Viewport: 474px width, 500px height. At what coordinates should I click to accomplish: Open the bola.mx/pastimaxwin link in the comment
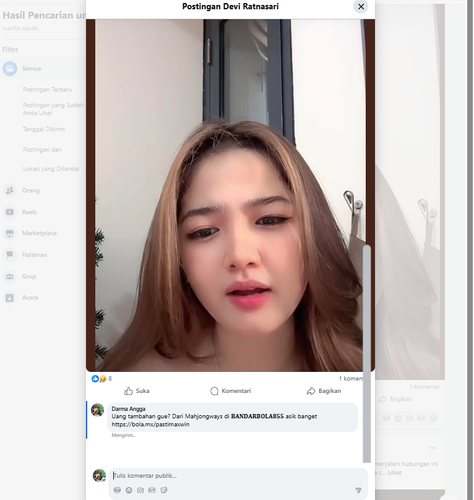(150, 424)
